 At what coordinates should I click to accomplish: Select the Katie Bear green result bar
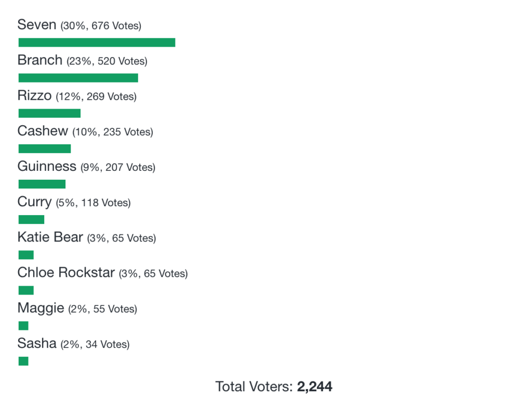pyautogui.click(x=26, y=255)
